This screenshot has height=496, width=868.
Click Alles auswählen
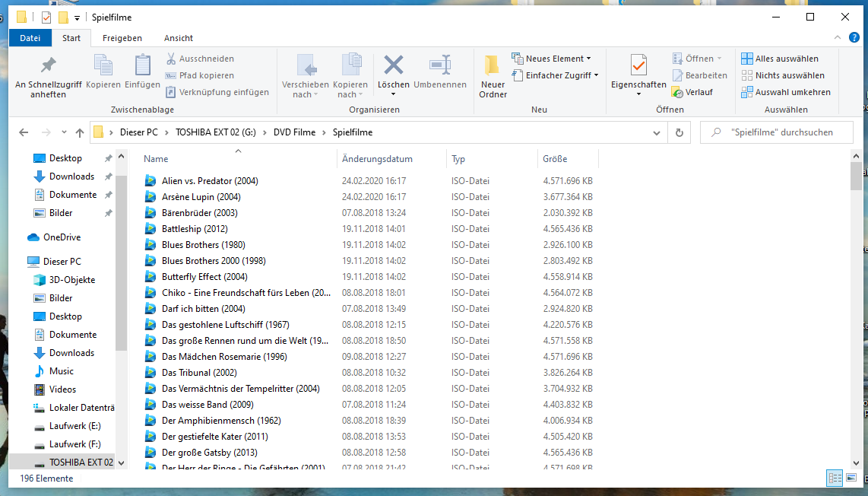click(x=779, y=59)
